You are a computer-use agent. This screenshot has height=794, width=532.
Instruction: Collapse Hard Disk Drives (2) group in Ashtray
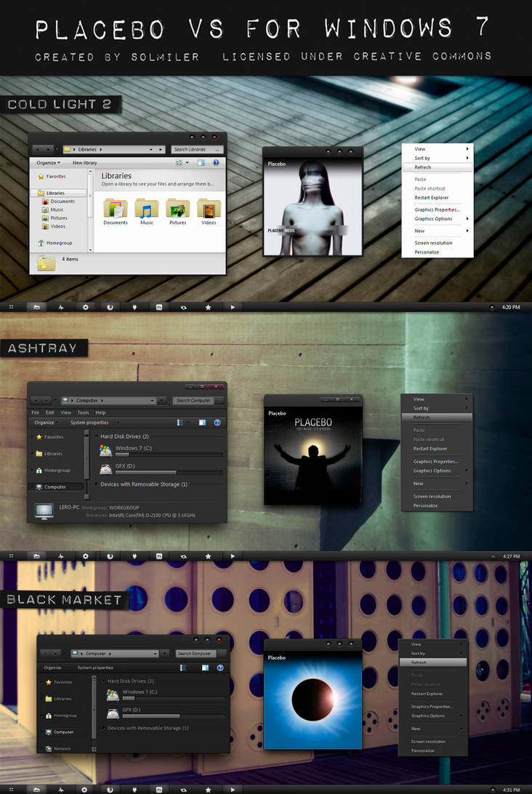point(96,436)
